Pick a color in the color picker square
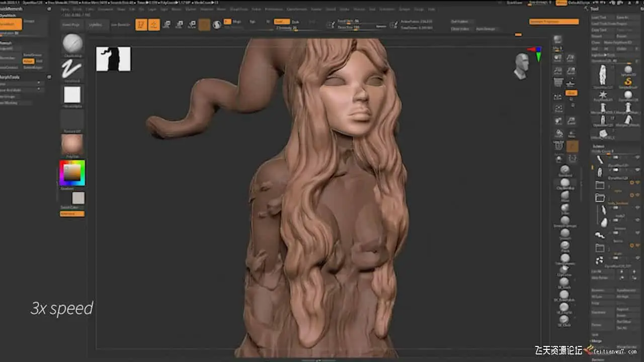Viewport: 644px width, 362px height. point(71,172)
